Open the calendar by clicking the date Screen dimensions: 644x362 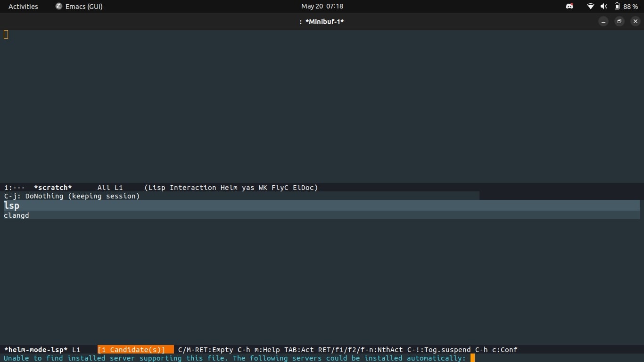[x=322, y=6]
